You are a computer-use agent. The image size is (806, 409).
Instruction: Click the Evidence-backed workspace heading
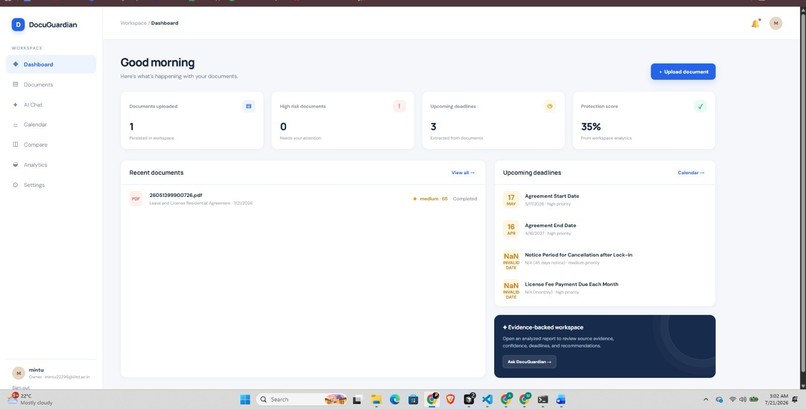(x=543, y=327)
